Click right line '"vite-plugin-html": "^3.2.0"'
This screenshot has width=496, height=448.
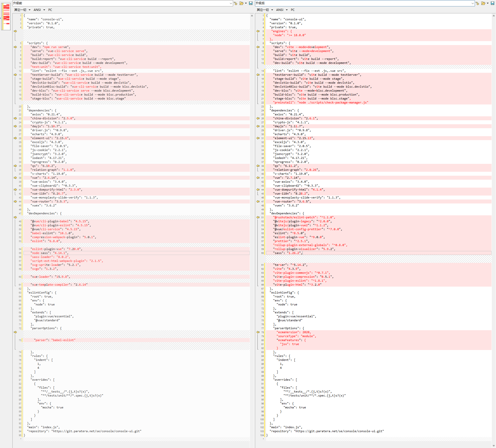pos(297,285)
